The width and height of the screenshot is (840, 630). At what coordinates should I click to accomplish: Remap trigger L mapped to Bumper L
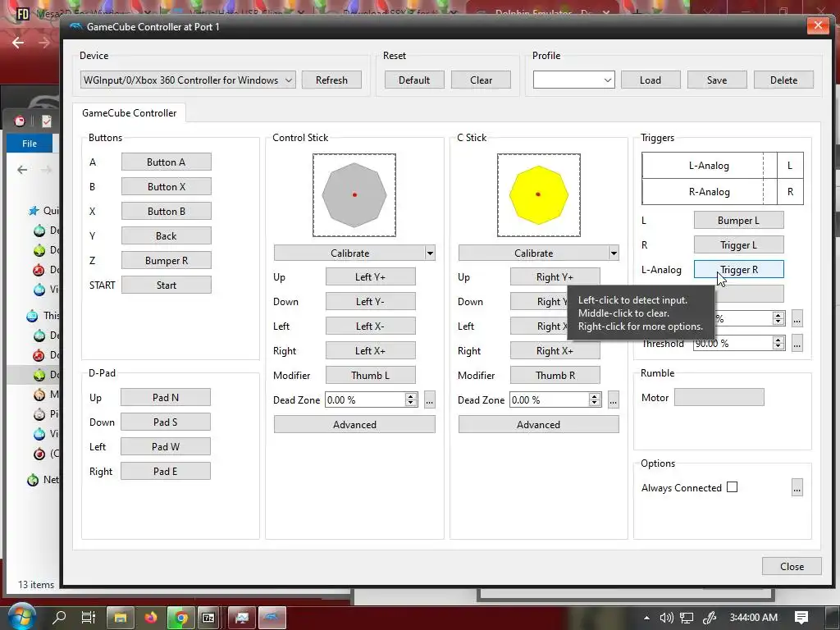click(739, 220)
